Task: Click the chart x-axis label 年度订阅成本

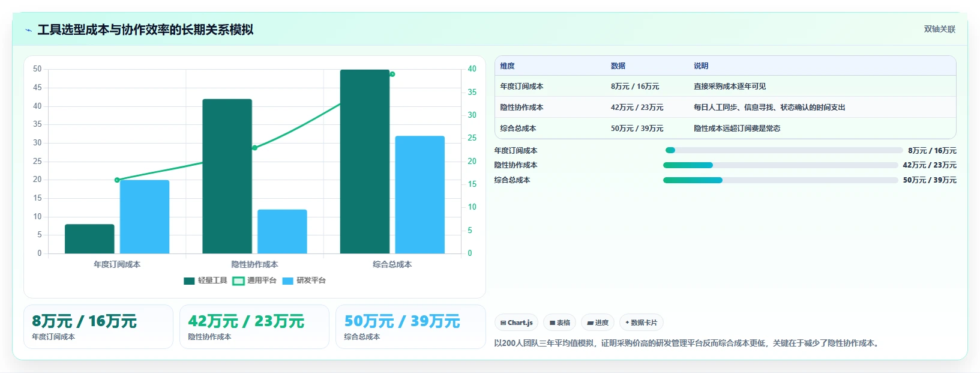Action: (117, 264)
